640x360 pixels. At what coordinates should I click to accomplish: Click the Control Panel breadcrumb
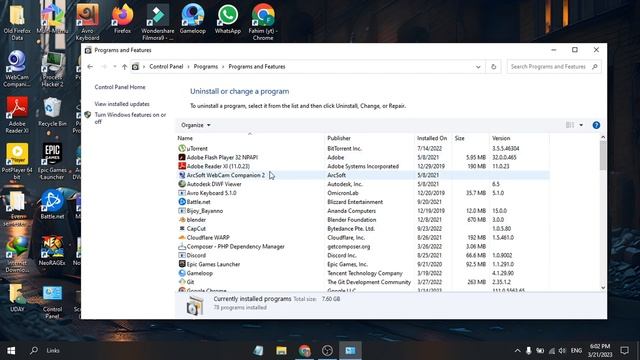(x=166, y=67)
